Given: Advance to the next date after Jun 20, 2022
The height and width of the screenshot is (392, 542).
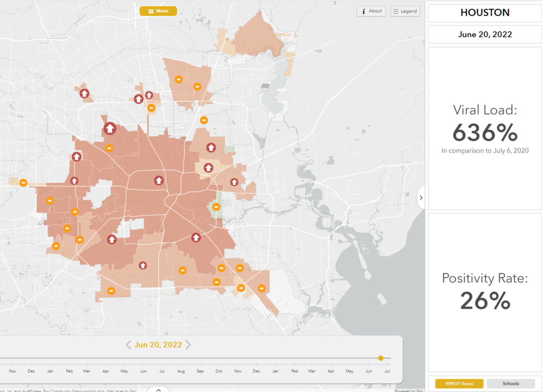Looking at the screenshot, I should [188, 344].
